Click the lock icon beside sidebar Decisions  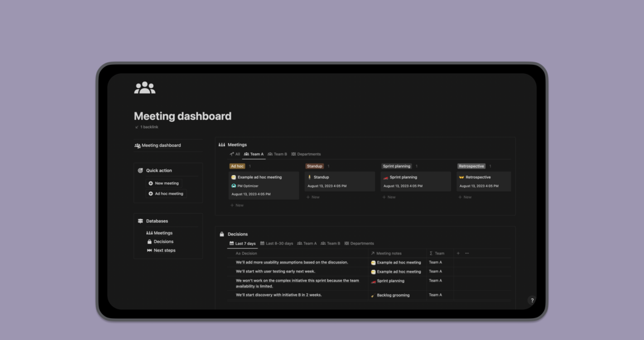pos(149,242)
